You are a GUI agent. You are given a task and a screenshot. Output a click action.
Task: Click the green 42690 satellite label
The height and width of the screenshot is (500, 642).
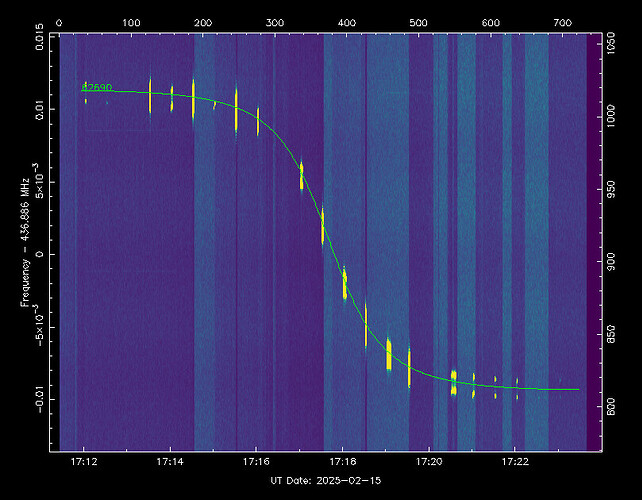click(x=97, y=88)
